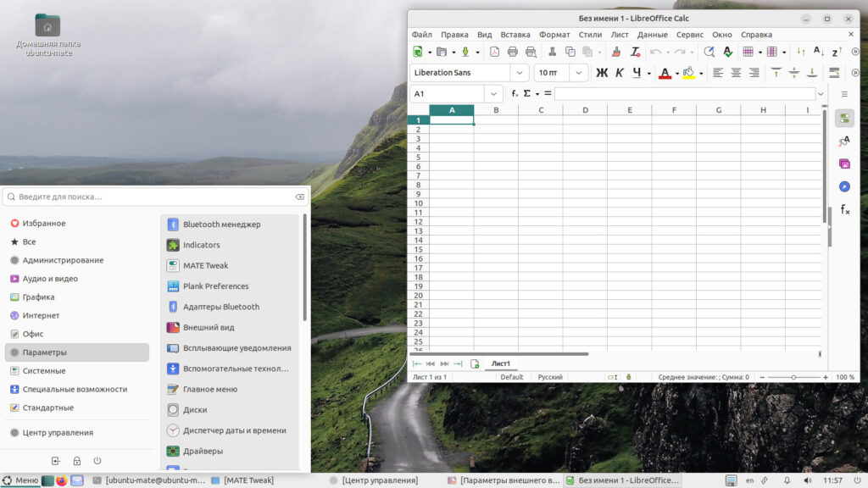868x488 pixels.
Task: Toggle italic formatting (К button)
Action: 620,73
